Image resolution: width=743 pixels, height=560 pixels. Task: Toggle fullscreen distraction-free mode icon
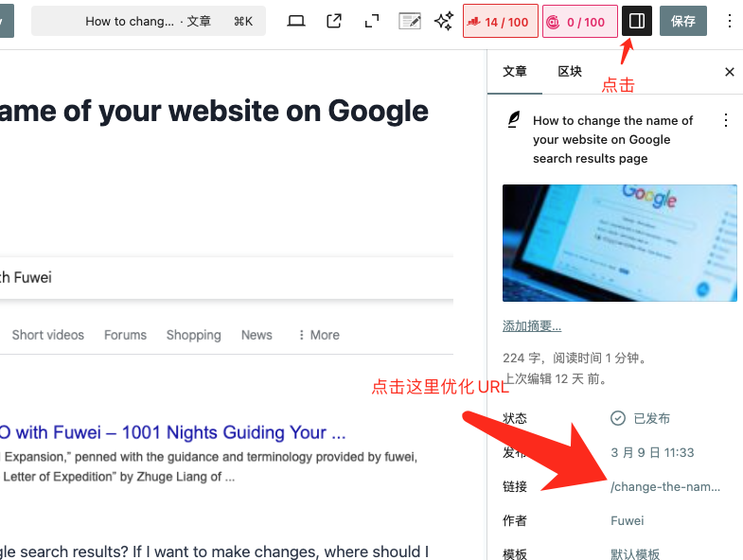[372, 21]
